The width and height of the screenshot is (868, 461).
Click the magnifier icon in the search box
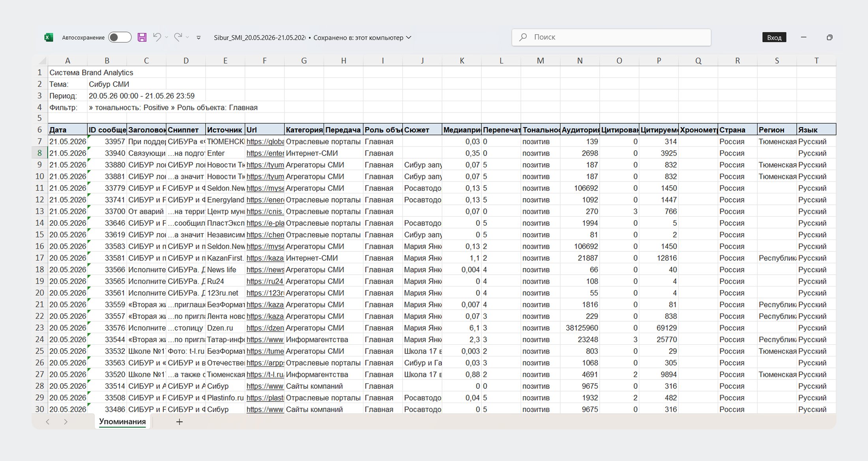(x=523, y=37)
